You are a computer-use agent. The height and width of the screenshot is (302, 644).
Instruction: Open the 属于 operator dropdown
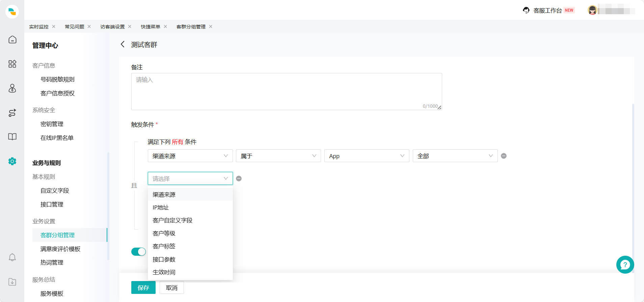tap(278, 156)
